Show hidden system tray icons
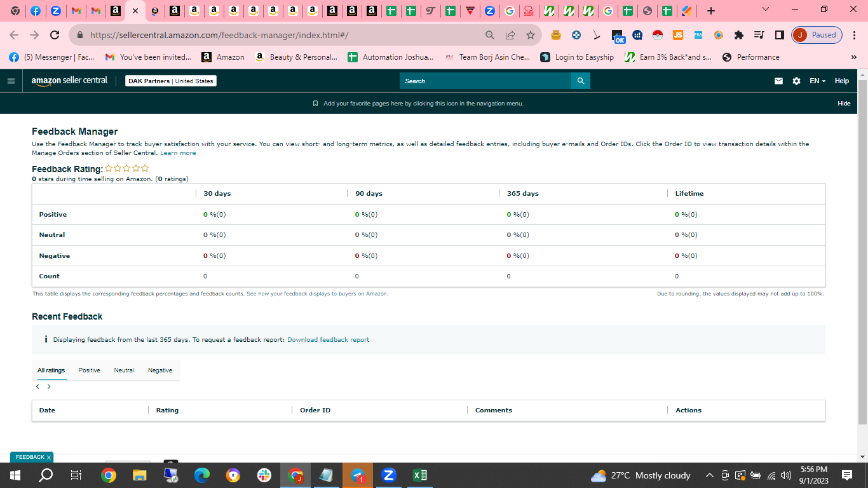This screenshot has width=868, height=488. pyautogui.click(x=709, y=475)
